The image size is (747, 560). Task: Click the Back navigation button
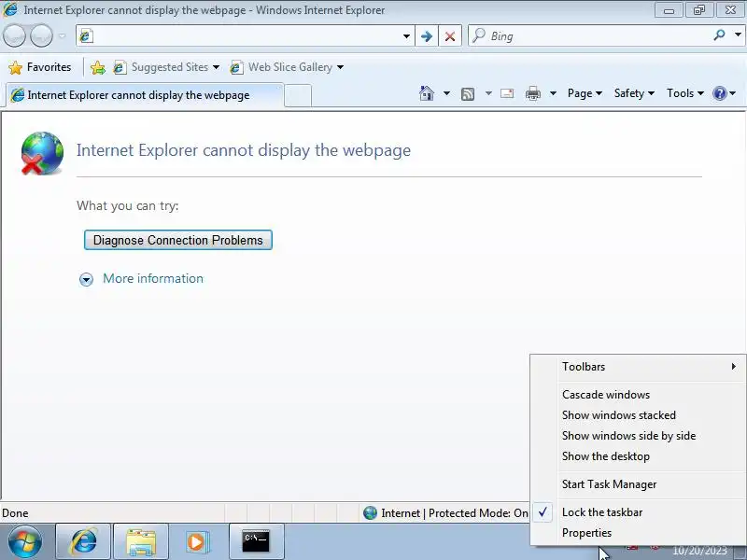pos(14,35)
